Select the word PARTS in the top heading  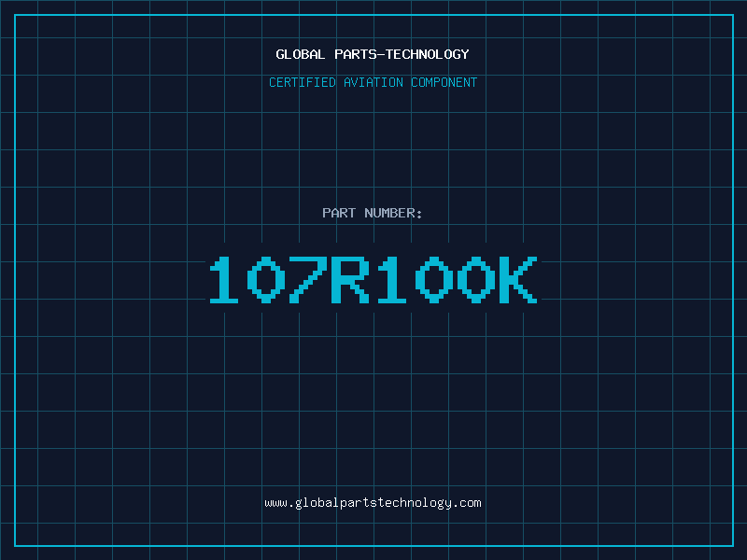tap(355, 54)
